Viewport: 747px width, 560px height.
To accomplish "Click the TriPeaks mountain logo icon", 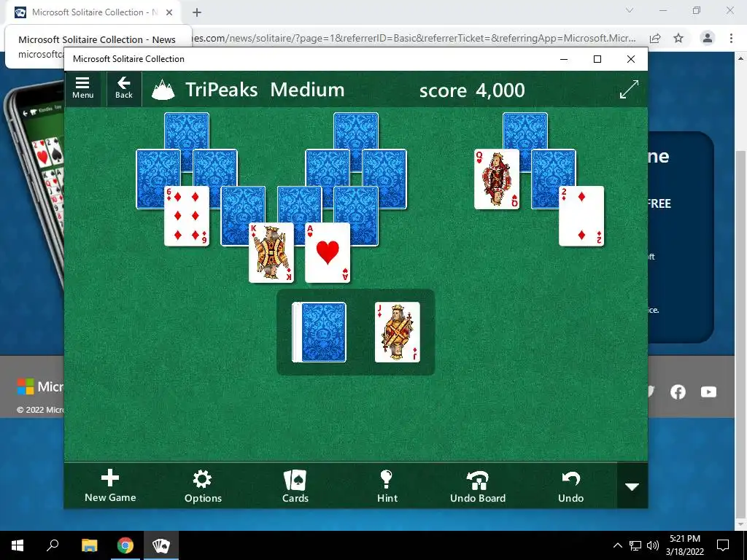I will [163, 90].
